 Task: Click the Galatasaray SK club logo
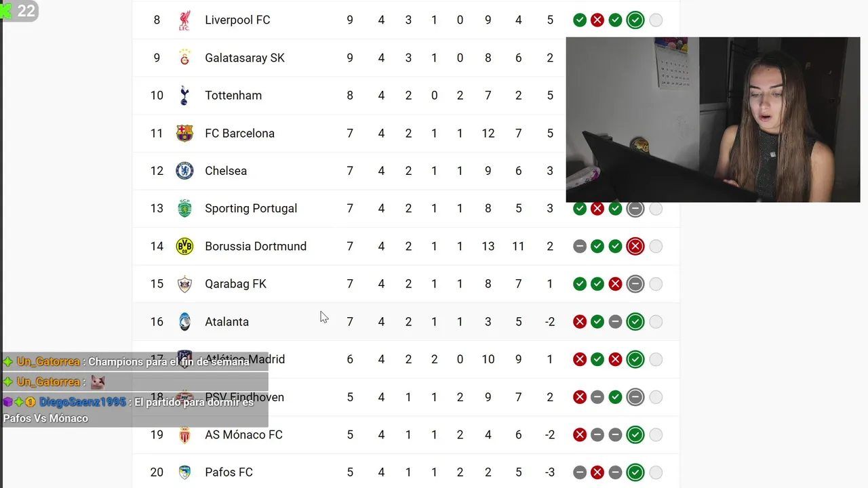point(184,58)
